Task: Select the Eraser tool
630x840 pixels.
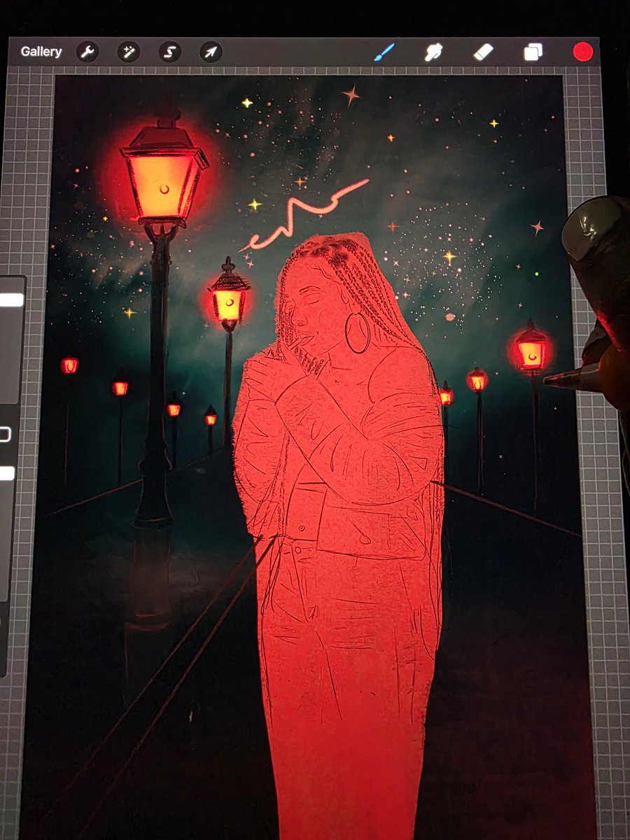Action: coord(483,52)
